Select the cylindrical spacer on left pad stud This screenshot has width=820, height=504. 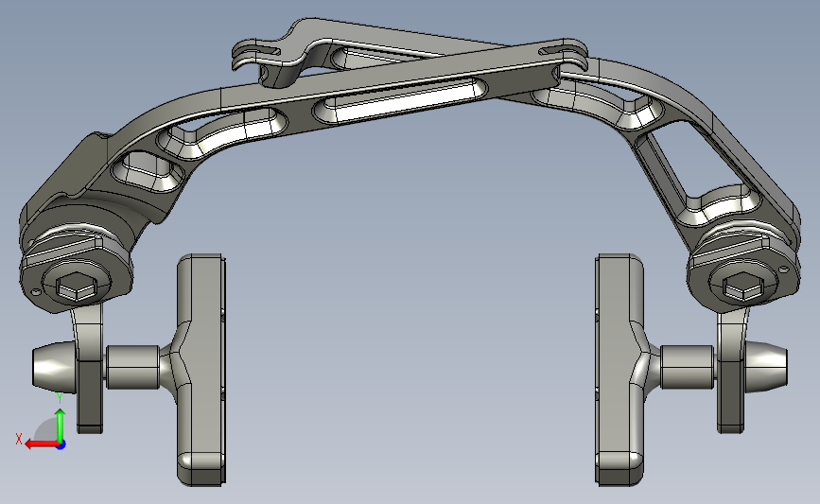coord(132,367)
